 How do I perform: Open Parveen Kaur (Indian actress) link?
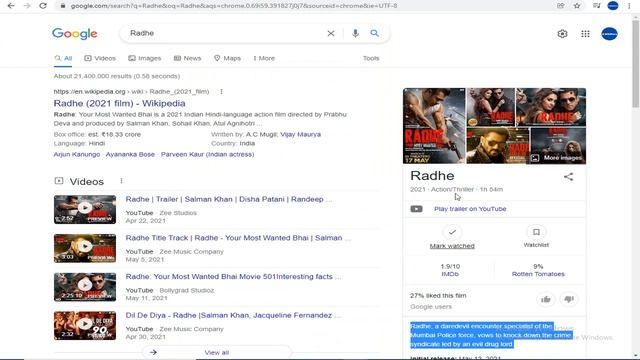pyautogui.click(x=207, y=154)
